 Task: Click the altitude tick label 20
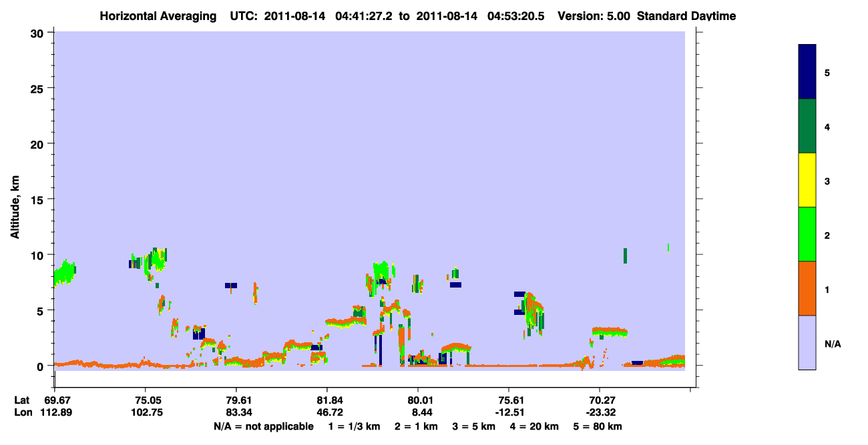(39, 143)
